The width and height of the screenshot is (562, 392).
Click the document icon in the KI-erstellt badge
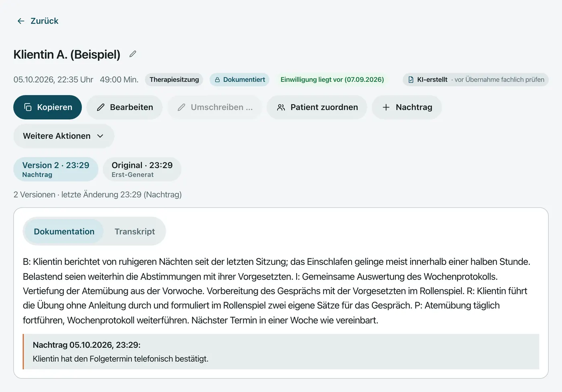[411, 80]
